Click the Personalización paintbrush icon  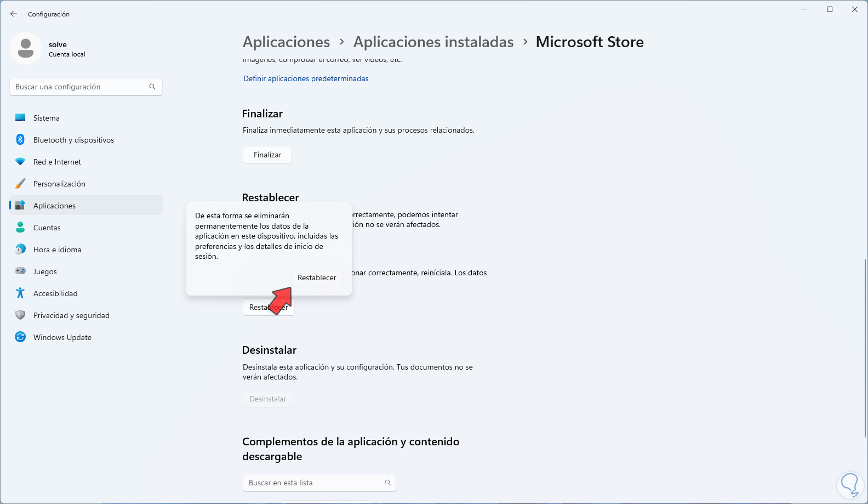click(20, 184)
